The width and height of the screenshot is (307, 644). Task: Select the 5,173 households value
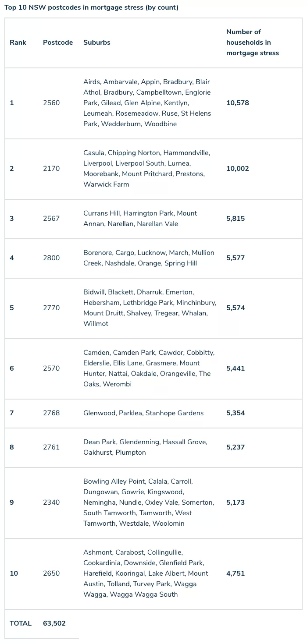236,502
